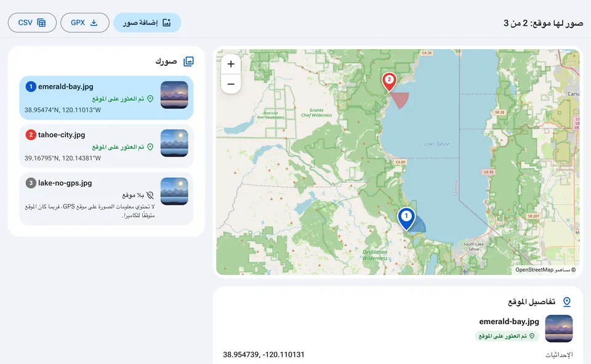
Task: Click the number 3 badge on lake-no-gps.jpg
Action: point(31,183)
